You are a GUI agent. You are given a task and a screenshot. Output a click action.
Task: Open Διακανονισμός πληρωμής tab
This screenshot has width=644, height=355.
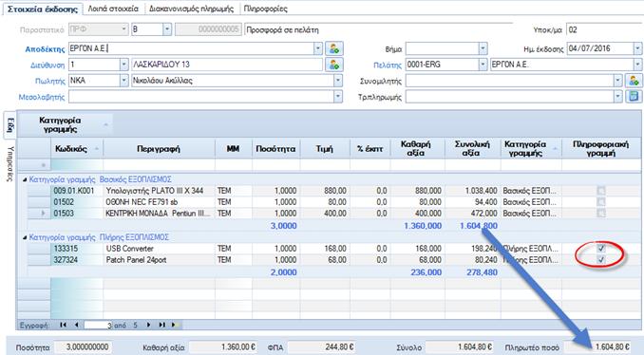(191, 9)
